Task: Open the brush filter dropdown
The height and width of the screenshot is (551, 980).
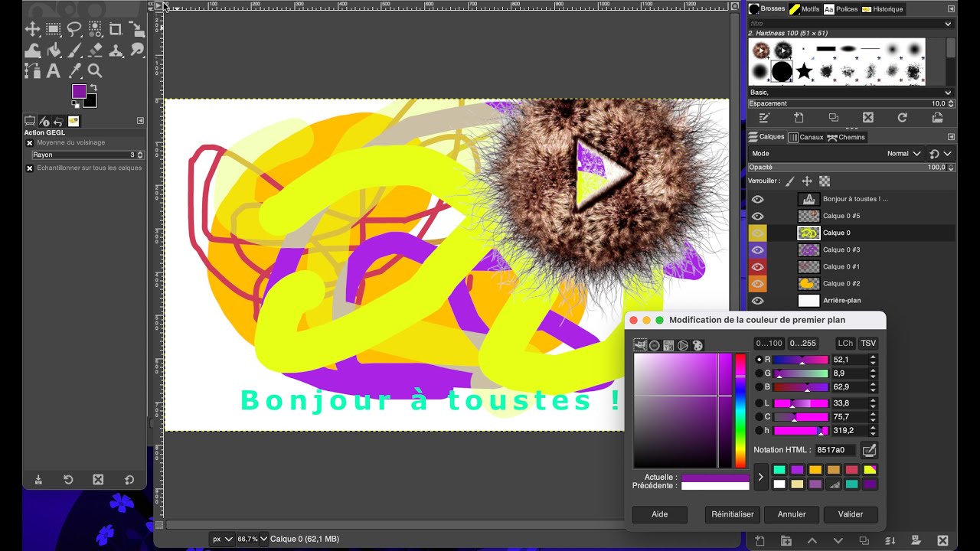Action: tap(948, 24)
